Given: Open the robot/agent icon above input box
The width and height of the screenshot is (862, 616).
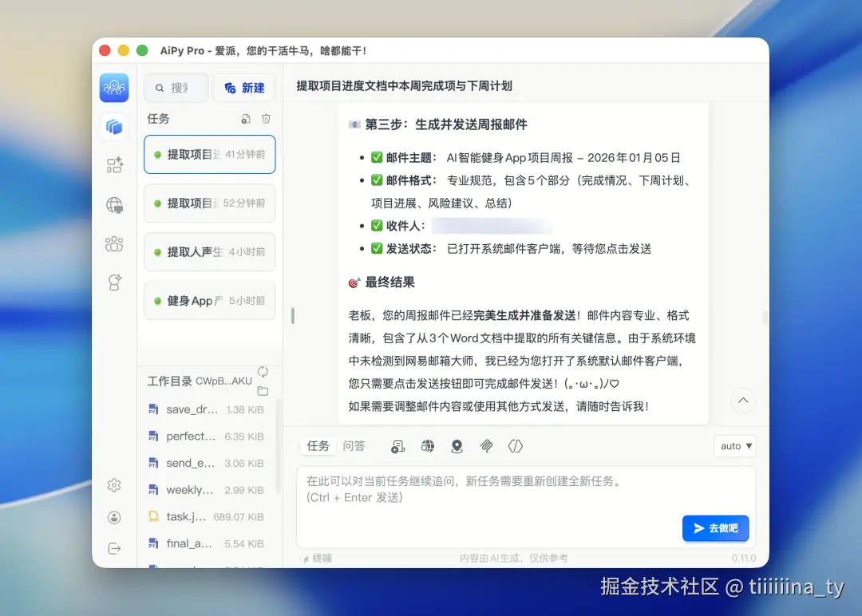Looking at the screenshot, I should point(397,446).
